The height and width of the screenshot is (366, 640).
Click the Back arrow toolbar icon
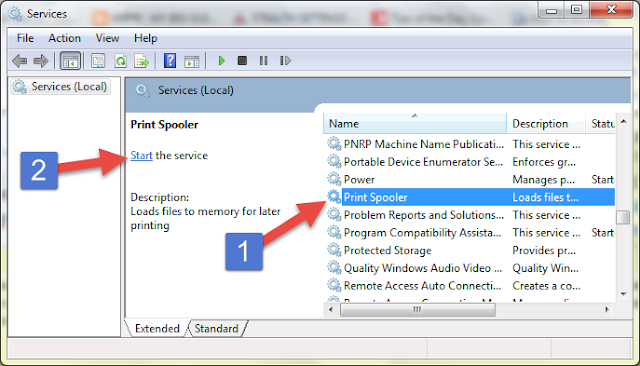(x=20, y=61)
